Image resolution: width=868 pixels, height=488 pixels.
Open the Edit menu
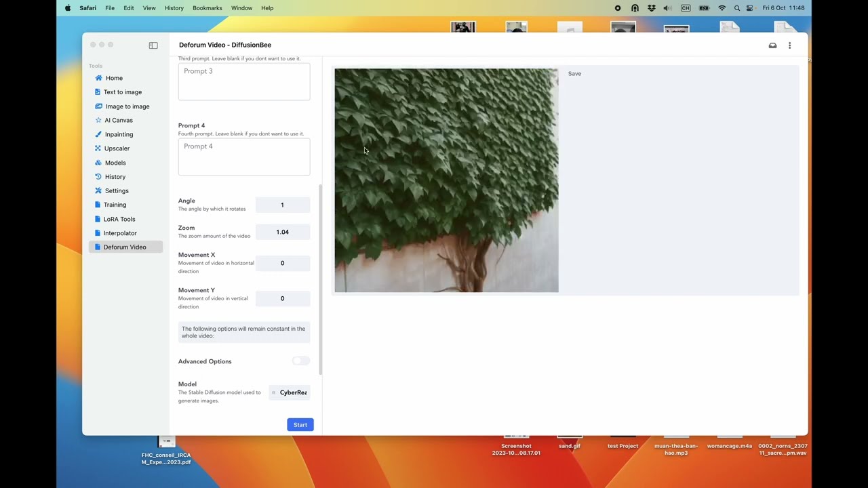click(129, 8)
